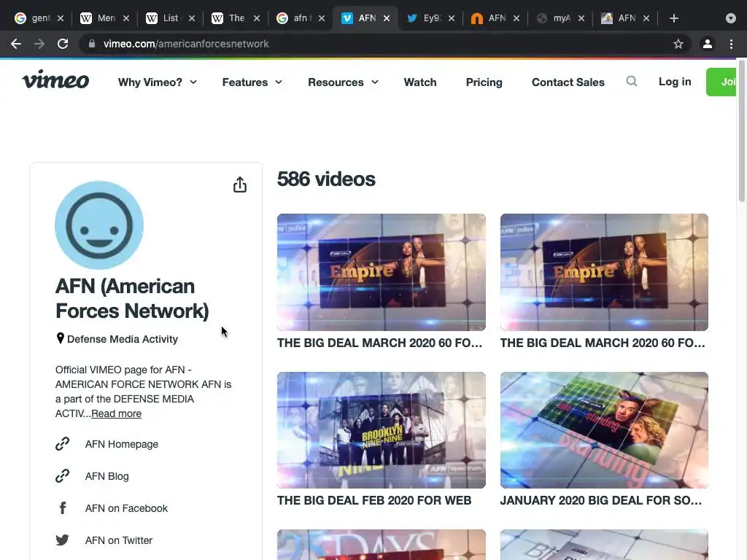Click the lock icon in address bar
Image resolution: width=747 pixels, height=560 pixels.
click(92, 44)
